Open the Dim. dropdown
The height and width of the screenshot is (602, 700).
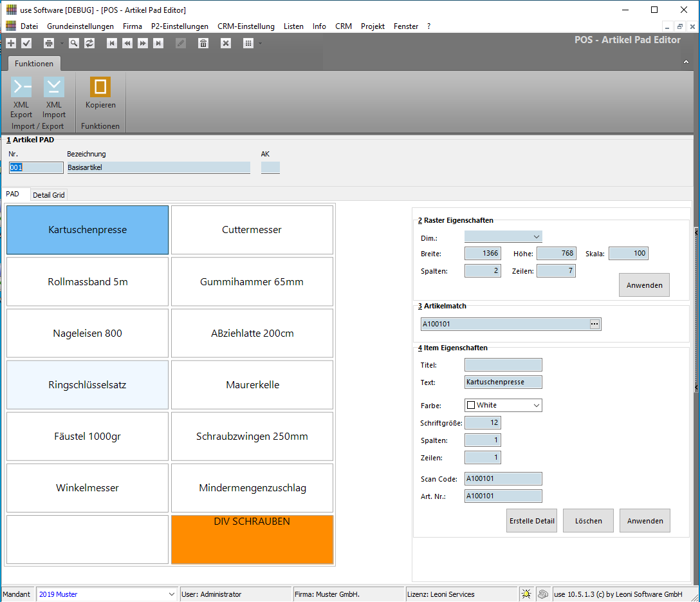pos(536,237)
